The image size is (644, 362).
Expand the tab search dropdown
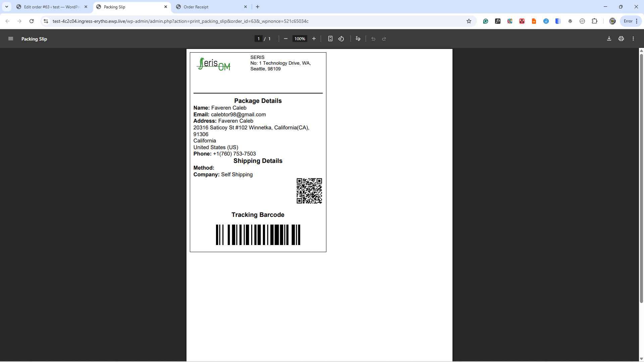click(x=6, y=7)
